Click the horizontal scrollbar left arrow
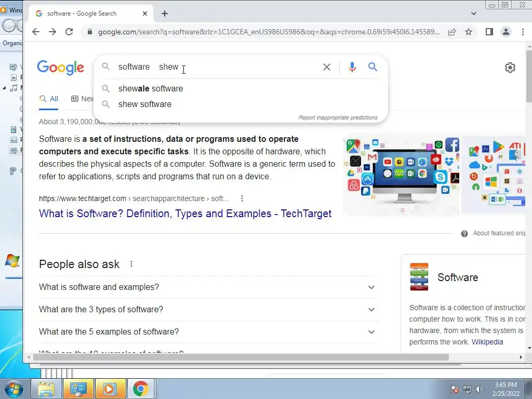The width and height of the screenshot is (532, 399). pyautogui.click(x=29, y=357)
